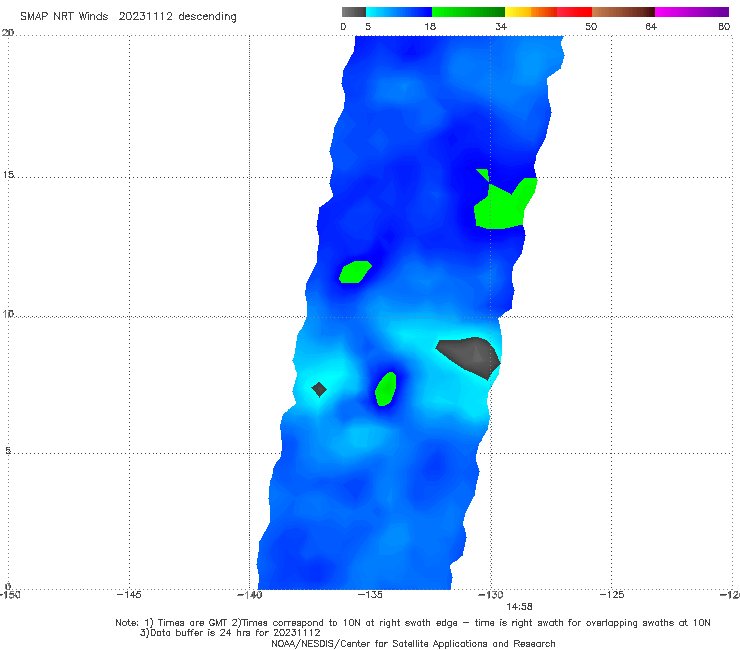Click the latitude axis label 15
The height and width of the screenshot is (650, 740).
point(8,175)
